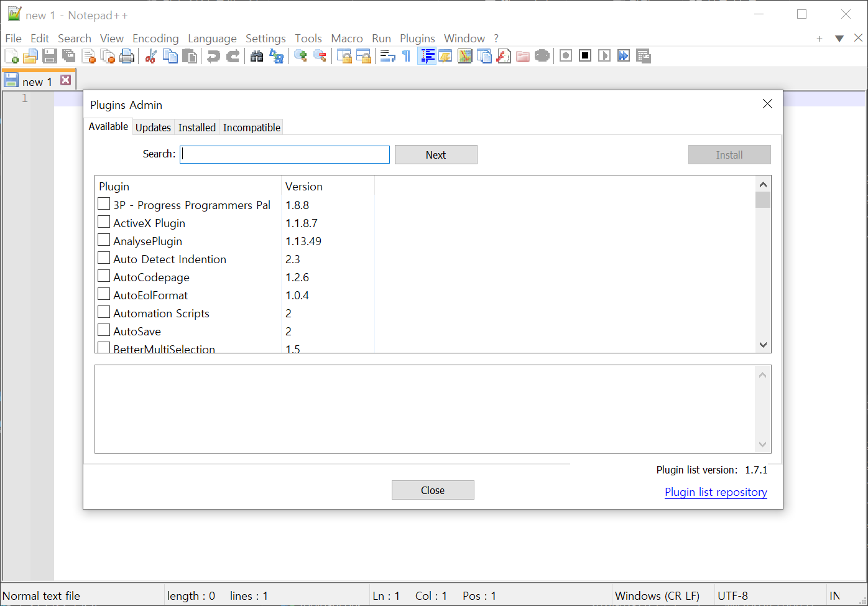Check the Automation Scripts checkbox
The image size is (868, 606).
click(104, 312)
